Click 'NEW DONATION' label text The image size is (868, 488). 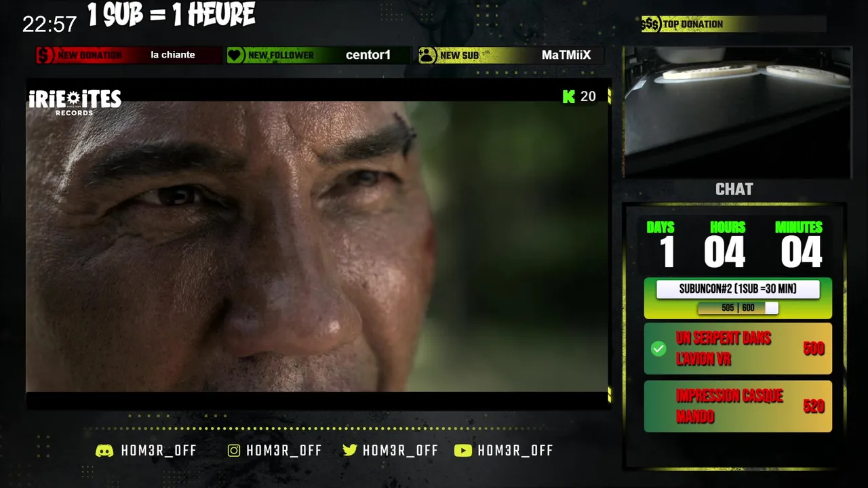pyautogui.click(x=90, y=56)
